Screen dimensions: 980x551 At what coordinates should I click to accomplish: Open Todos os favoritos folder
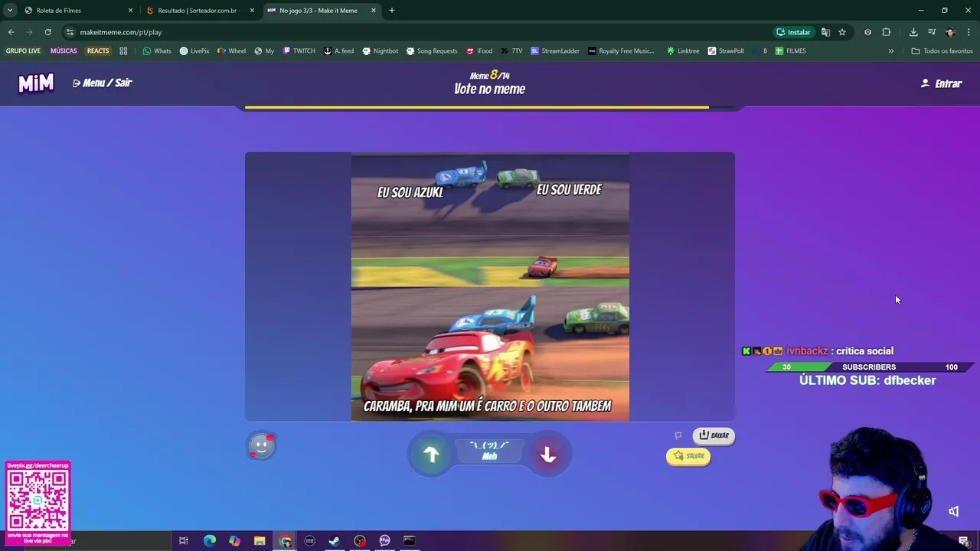click(942, 51)
